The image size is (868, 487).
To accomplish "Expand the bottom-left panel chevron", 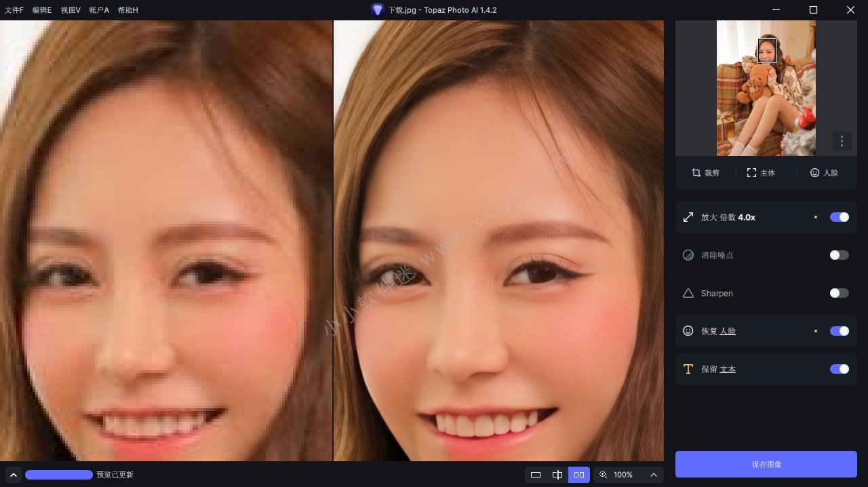I will [x=13, y=475].
